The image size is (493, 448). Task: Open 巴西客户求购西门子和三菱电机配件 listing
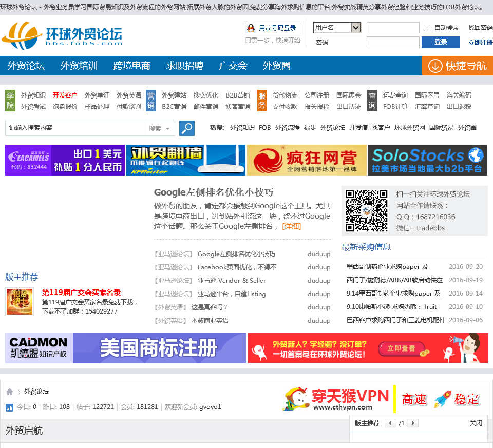[396, 320]
